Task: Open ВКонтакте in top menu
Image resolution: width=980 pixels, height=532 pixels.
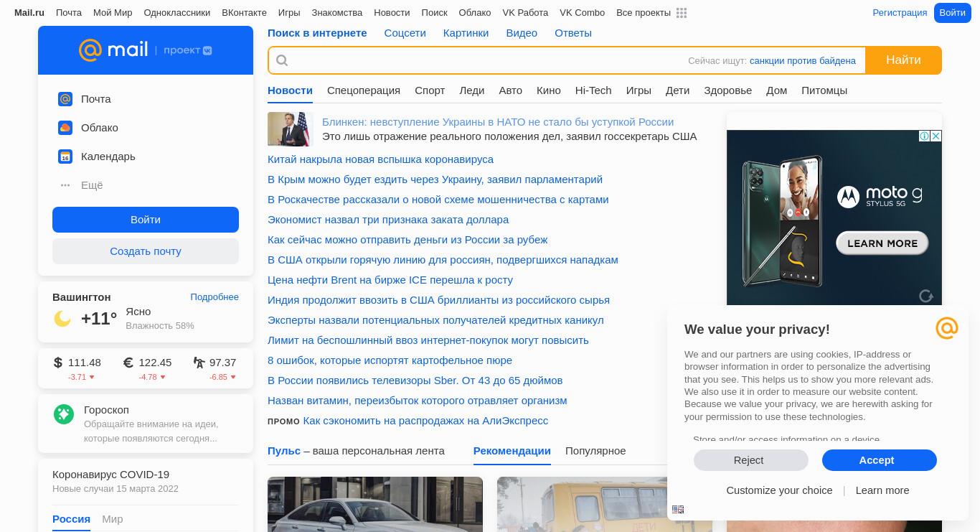Action: point(244,13)
